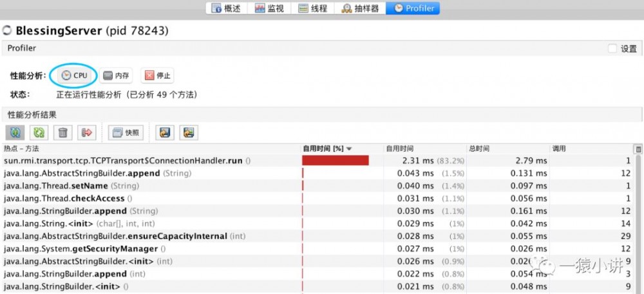This screenshot has height=294, width=644.
Task: Select the ensureCapacityInternal (int) method row
Action: [x=317, y=236]
